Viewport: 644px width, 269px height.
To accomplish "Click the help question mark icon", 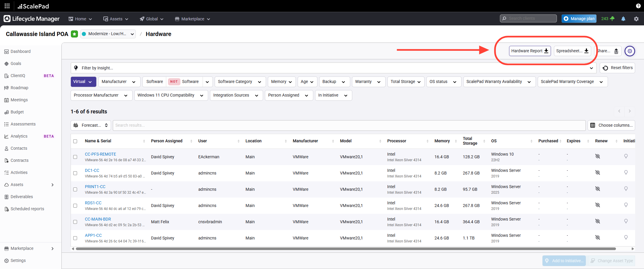I will tap(638, 6).
